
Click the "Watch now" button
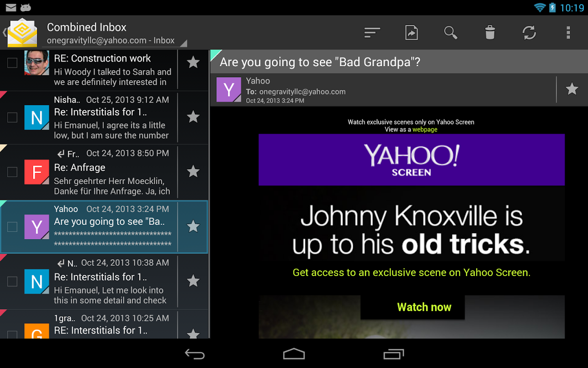[x=412, y=307]
